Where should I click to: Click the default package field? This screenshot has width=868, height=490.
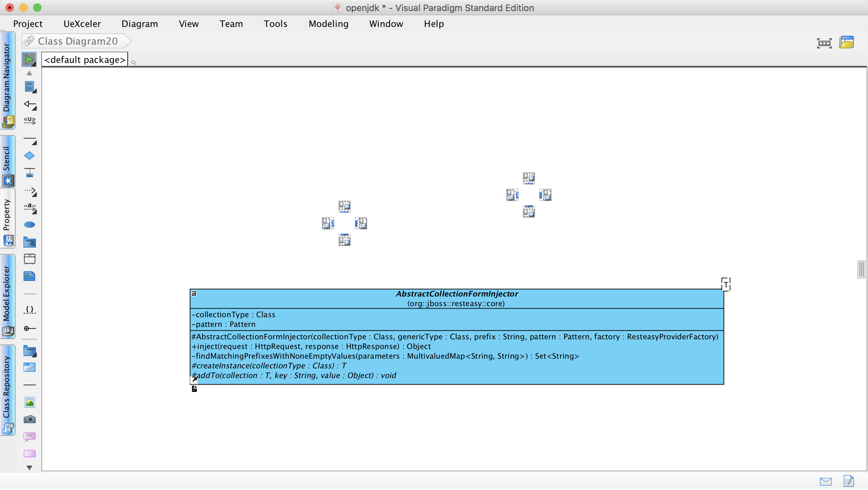(x=85, y=60)
